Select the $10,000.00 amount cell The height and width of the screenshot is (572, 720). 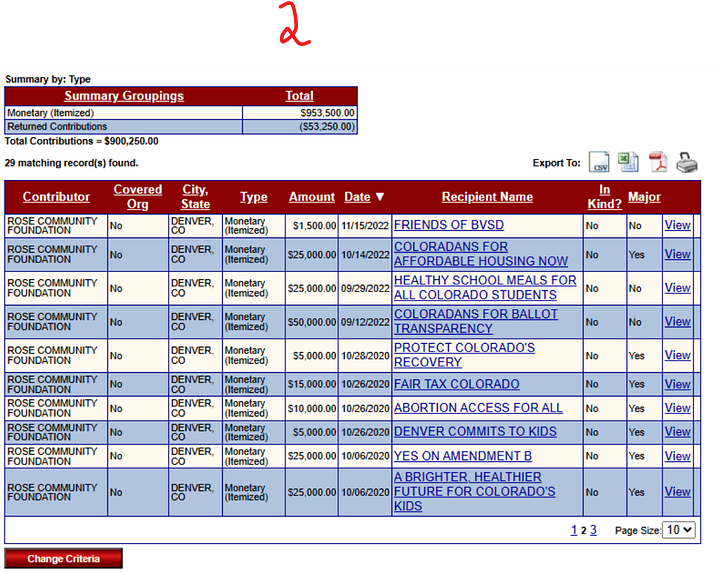click(312, 408)
